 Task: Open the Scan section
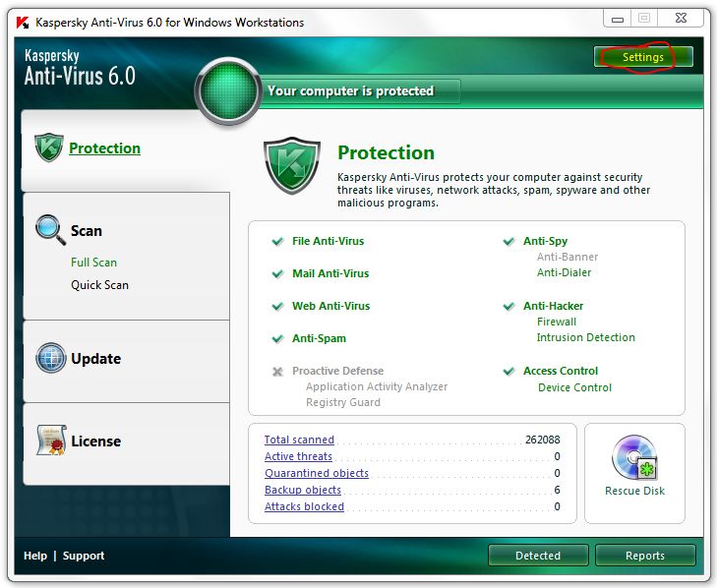(87, 230)
